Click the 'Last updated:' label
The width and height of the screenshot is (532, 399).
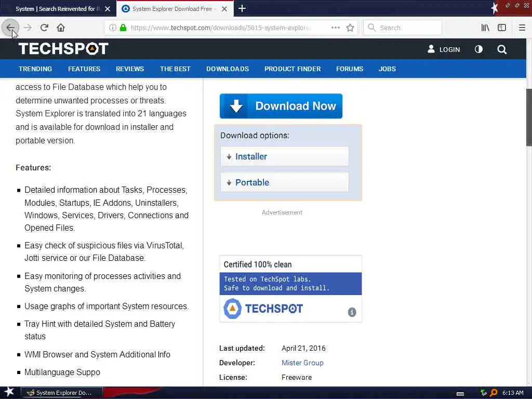tap(242, 348)
